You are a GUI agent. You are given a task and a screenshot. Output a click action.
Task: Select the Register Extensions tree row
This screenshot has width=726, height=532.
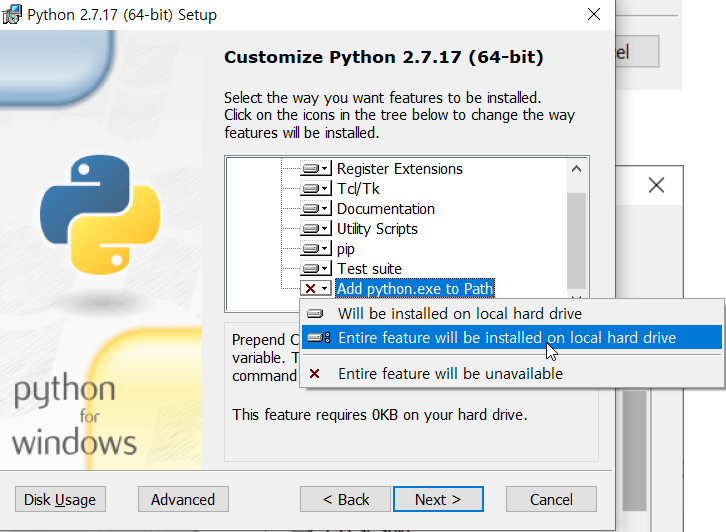point(400,169)
